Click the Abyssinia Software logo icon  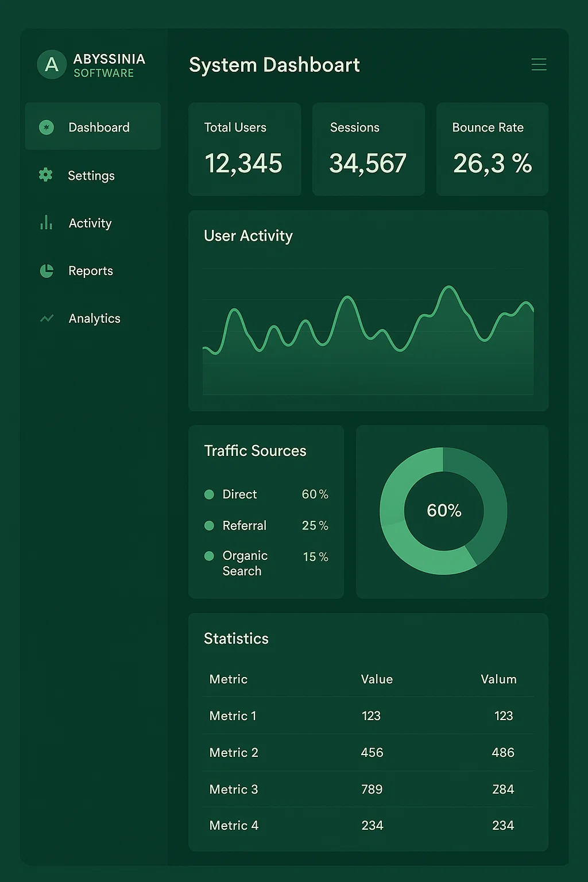(52, 64)
